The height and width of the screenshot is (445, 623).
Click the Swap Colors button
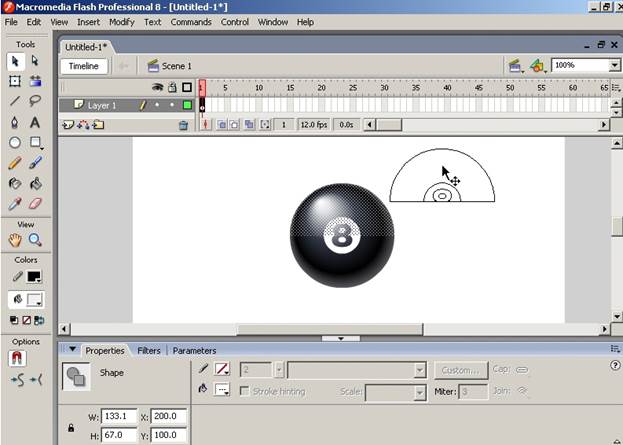[39, 320]
